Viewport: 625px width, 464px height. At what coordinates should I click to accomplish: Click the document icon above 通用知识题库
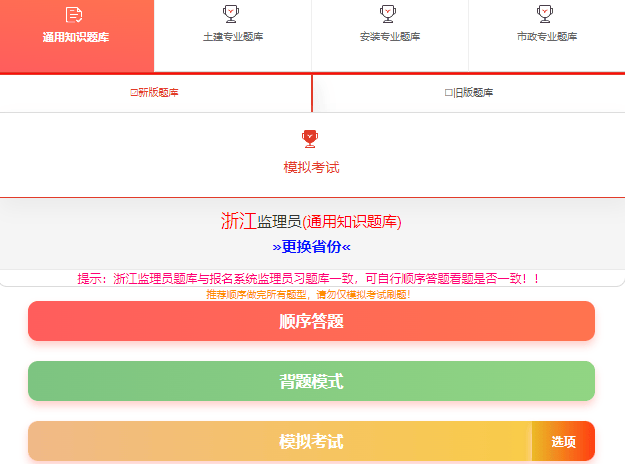pos(73,14)
